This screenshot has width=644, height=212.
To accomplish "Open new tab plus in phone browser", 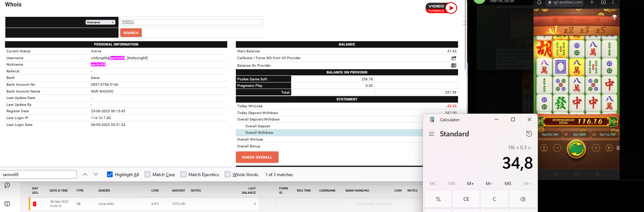I will coord(592,2).
